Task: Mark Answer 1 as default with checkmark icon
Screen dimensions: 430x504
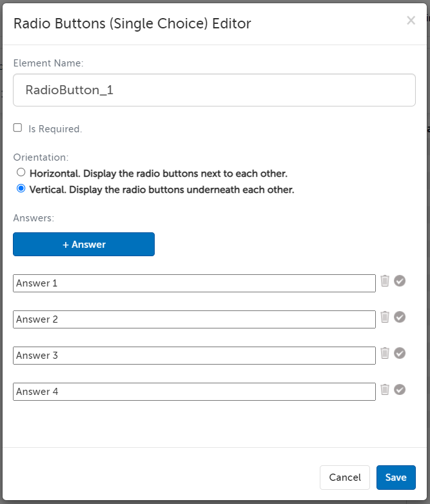Action: pyautogui.click(x=400, y=281)
